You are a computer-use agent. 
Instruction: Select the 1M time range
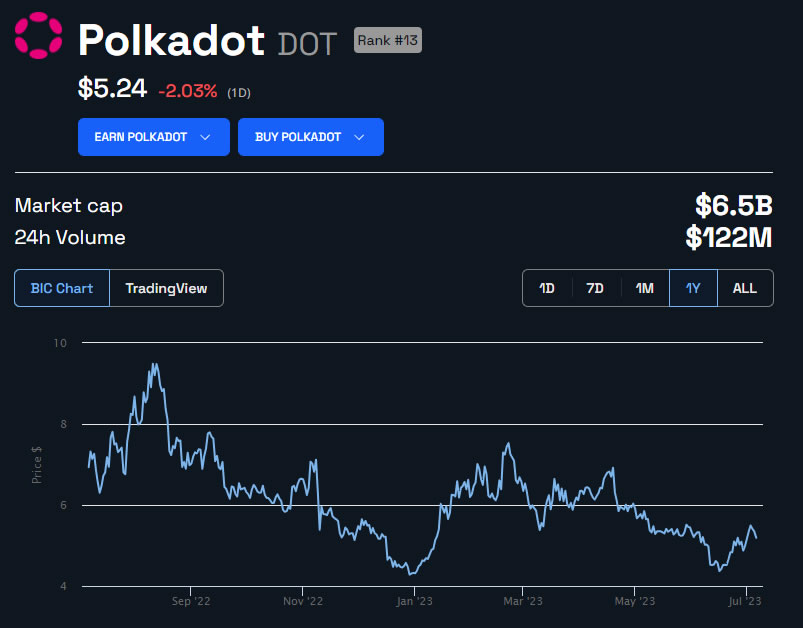click(645, 288)
